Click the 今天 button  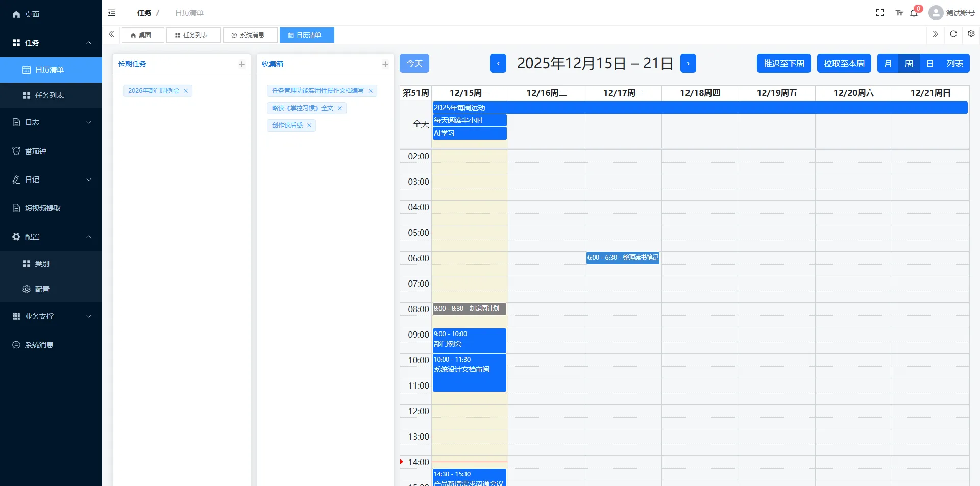click(x=414, y=64)
